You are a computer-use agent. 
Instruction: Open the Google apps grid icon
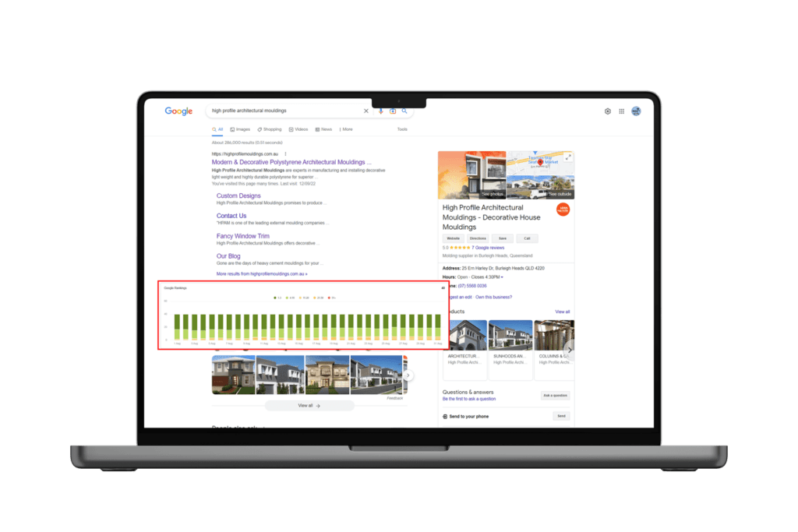pos(621,111)
